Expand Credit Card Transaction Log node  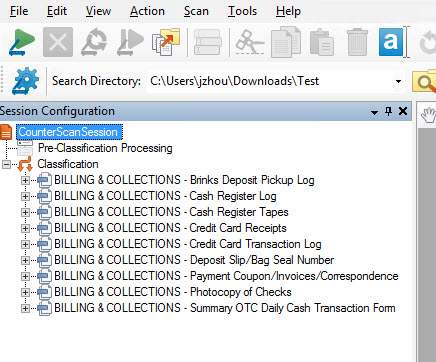(25, 244)
